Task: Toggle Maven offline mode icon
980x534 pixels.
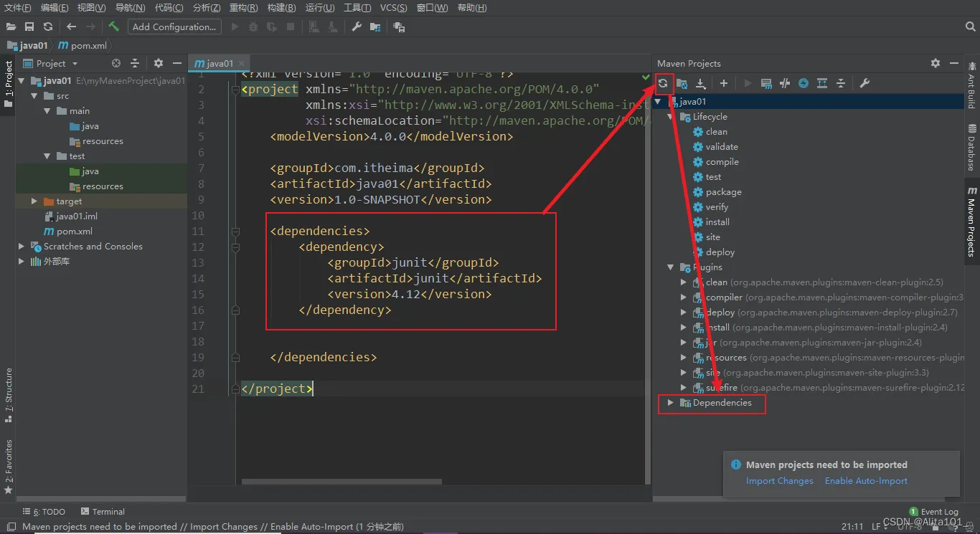Action: coord(785,83)
